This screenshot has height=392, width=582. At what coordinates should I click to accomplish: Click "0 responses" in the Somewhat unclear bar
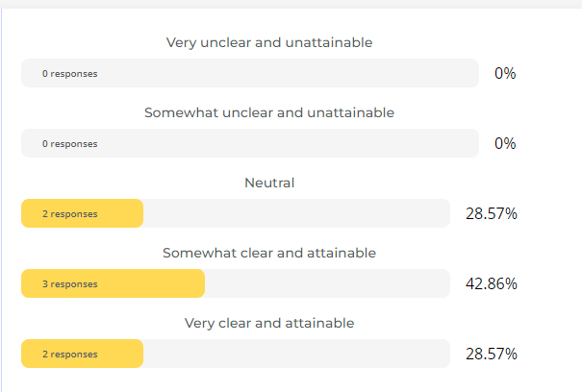coord(69,144)
